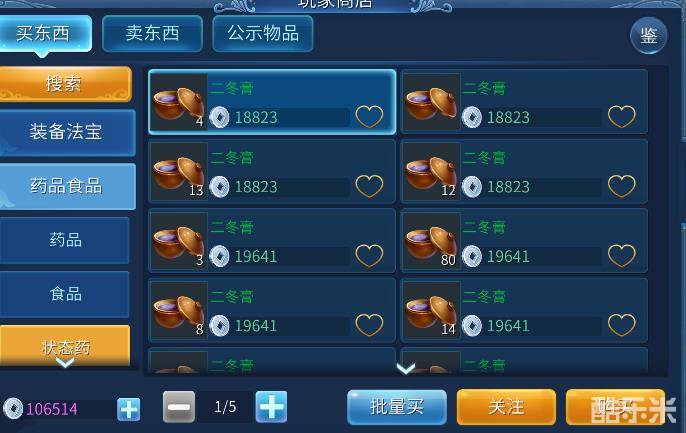
Task: Click blue plus icon beside 106514 coins
Action: [x=129, y=409]
